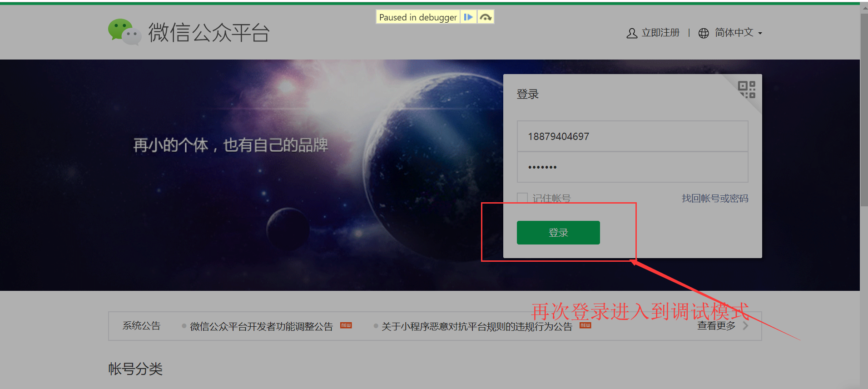Click the WeChat logo icon
Screen dimensions: 868x389
point(124,32)
